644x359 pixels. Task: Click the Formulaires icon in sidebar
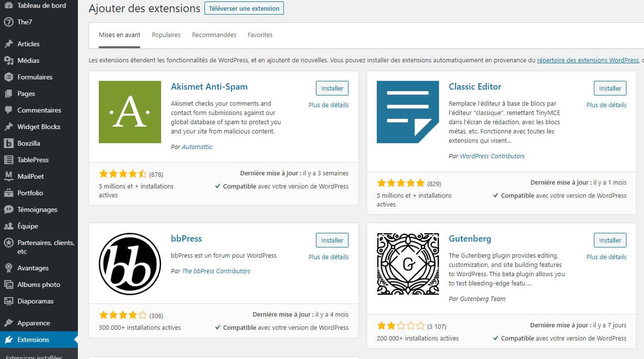(x=8, y=77)
